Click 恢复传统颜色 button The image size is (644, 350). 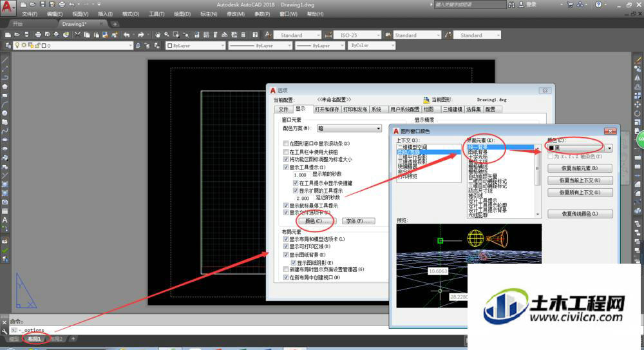pyautogui.click(x=580, y=214)
